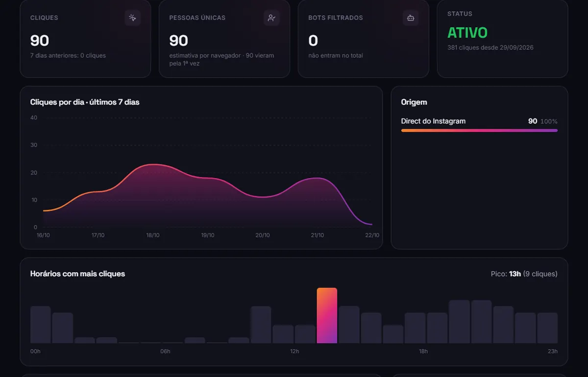Click the 21/10 date label on the chart
Image resolution: width=588 pixels, height=377 pixels.
318,235
